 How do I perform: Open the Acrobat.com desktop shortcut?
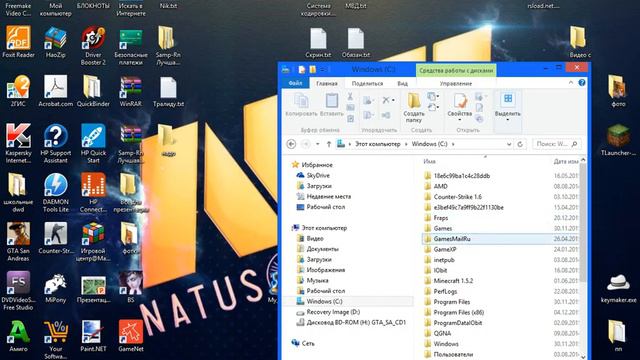56,91
